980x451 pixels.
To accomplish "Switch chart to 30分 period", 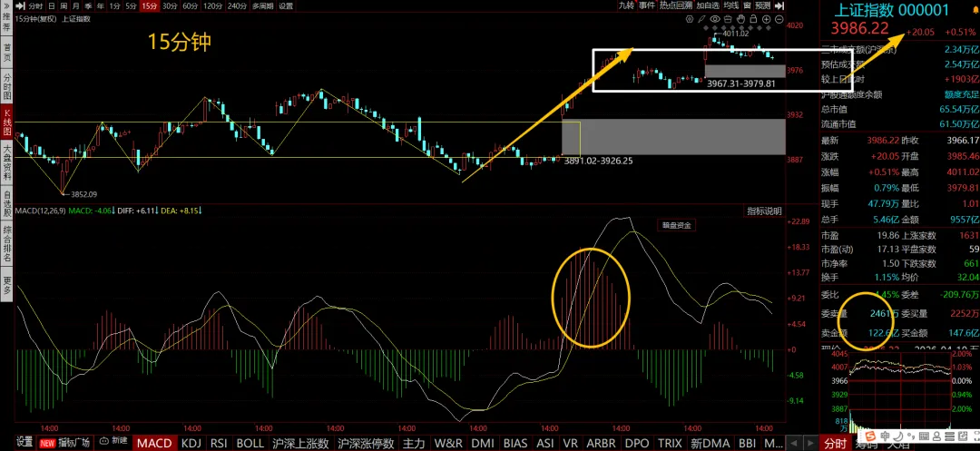I will coord(170,5).
